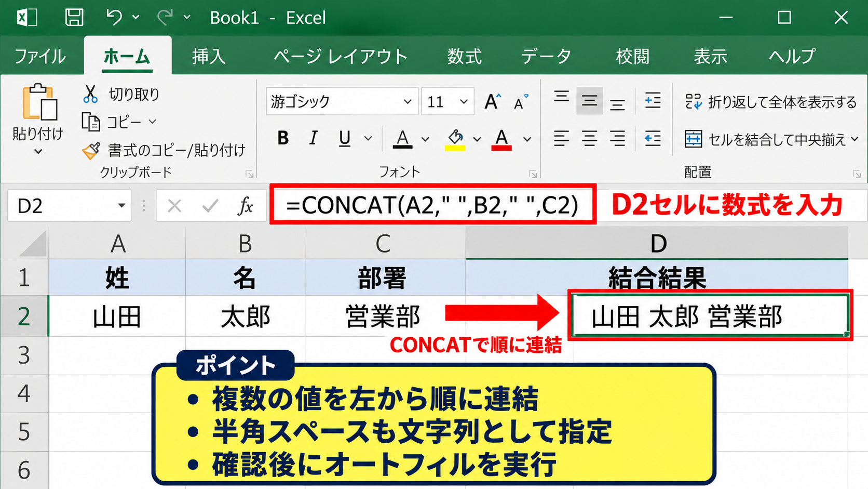Click the Paste (貼り付け) clipboard icon
This screenshot has height=489, width=868.
click(x=39, y=102)
